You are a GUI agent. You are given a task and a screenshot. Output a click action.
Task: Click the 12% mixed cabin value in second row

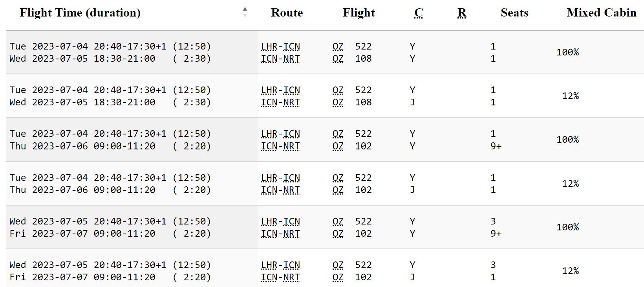pyautogui.click(x=570, y=96)
